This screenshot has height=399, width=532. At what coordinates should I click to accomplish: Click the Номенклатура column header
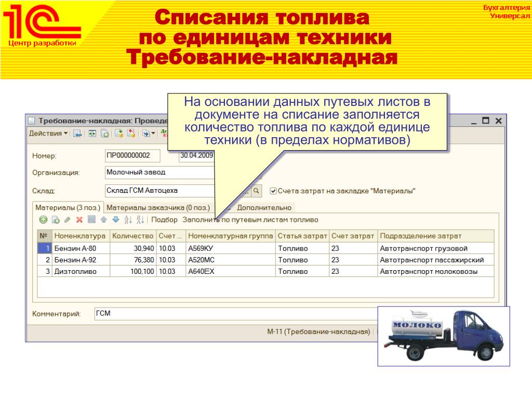[x=81, y=236]
